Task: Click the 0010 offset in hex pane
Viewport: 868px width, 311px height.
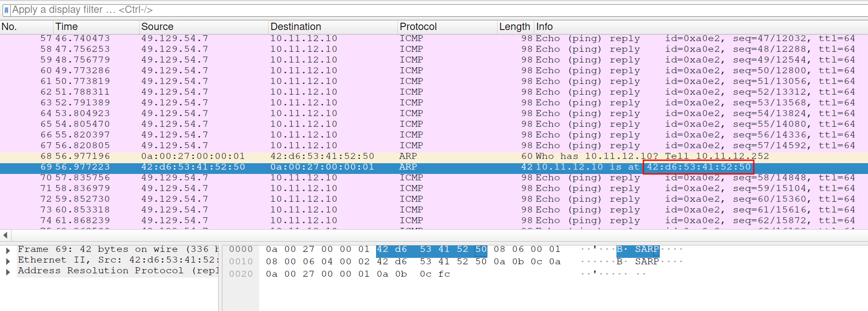Action: (x=241, y=262)
